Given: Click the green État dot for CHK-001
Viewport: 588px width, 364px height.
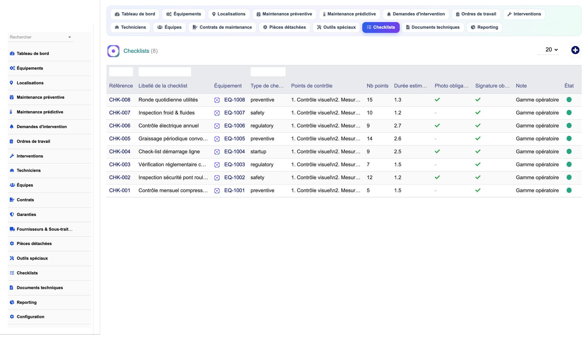Looking at the screenshot, I should (x=569, y=191).
